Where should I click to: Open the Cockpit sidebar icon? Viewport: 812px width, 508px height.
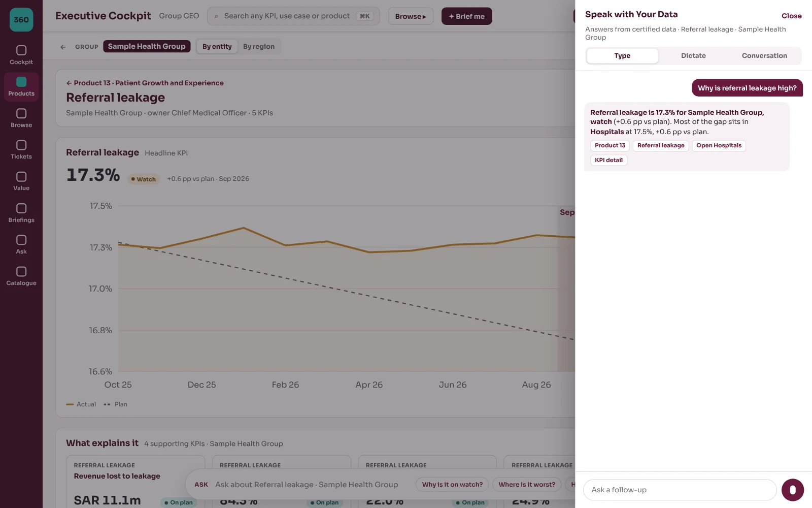(x=21, y=55)
